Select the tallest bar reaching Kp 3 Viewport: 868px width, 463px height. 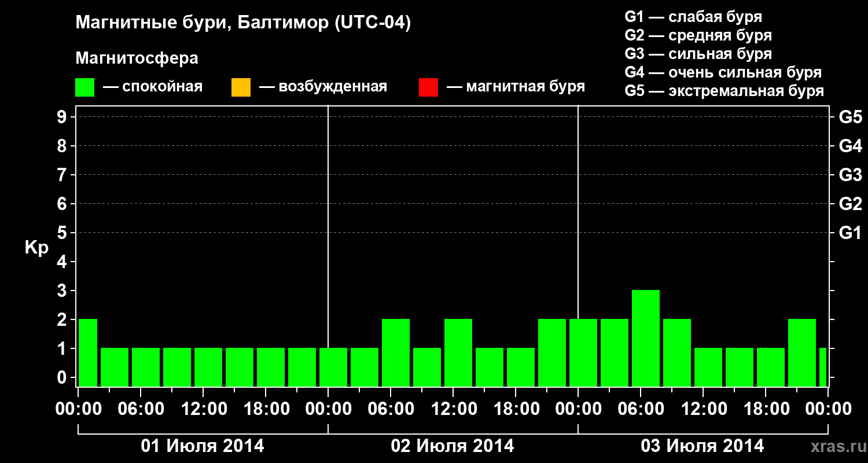click(x=646, y=338)
